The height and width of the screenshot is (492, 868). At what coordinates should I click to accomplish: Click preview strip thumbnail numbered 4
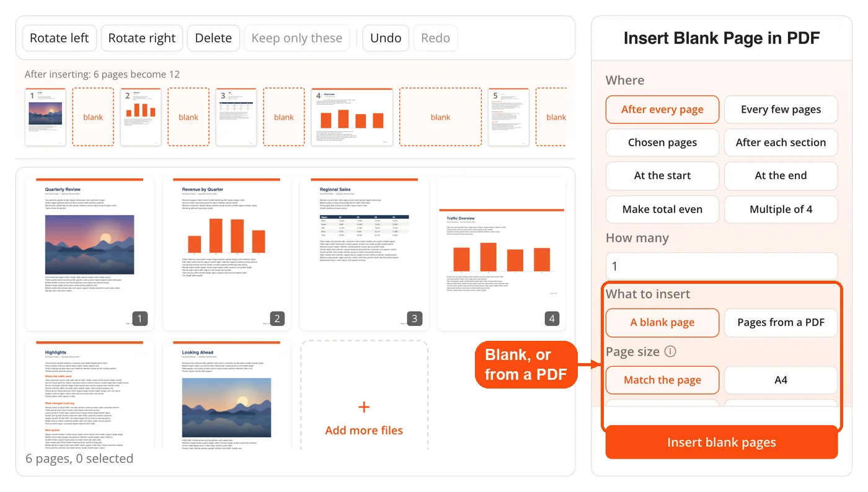pos(352,117)
